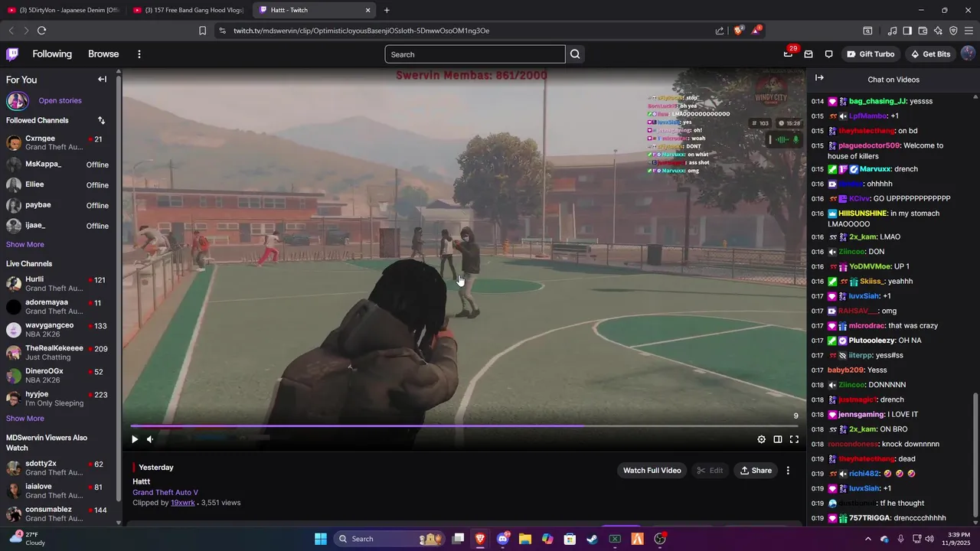Screen dimensions: 980x551
Task: Open the Twitch more options menu
Action: [x=139, y=54]
